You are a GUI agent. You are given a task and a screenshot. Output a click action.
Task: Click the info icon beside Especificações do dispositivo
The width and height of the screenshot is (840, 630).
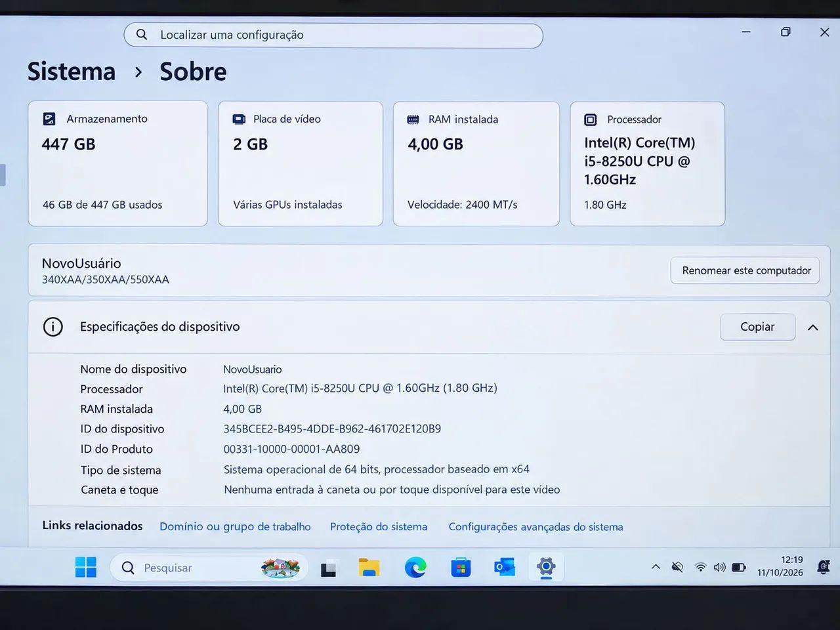[53, 327]
